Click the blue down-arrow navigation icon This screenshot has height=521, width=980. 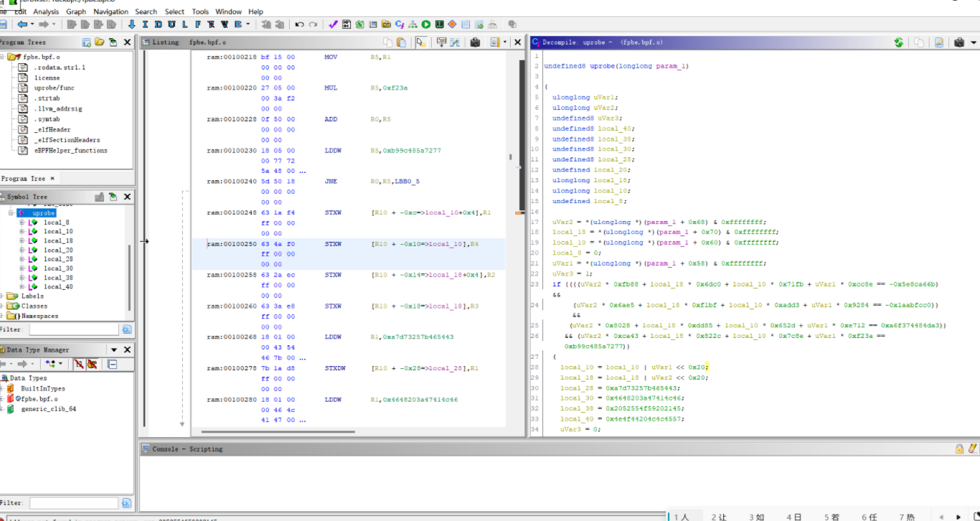click(x=131, y=24)
